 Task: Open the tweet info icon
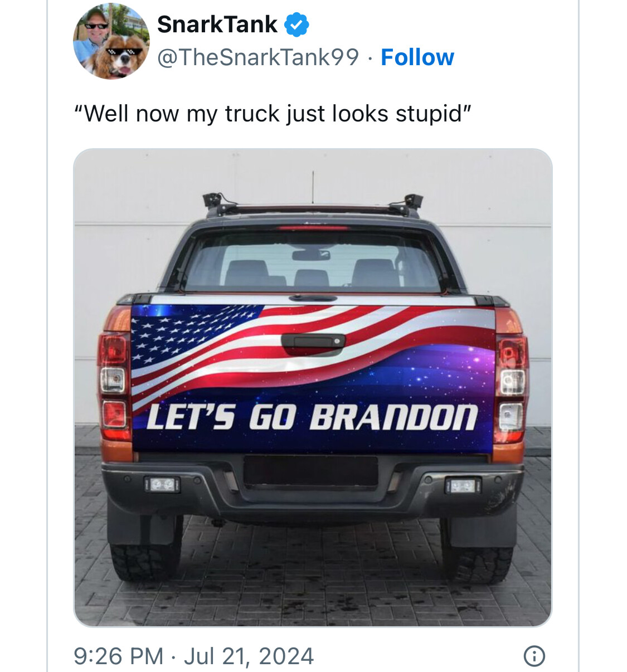tap(534, 655)
